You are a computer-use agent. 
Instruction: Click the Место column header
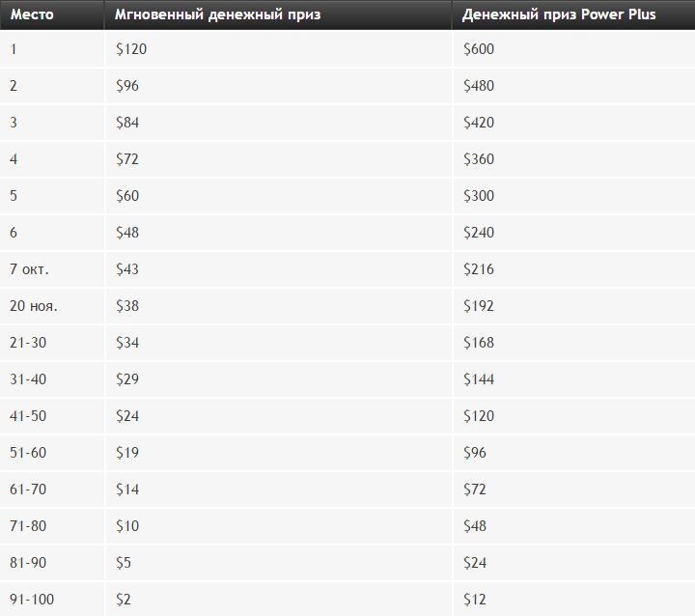coord(32,14)
